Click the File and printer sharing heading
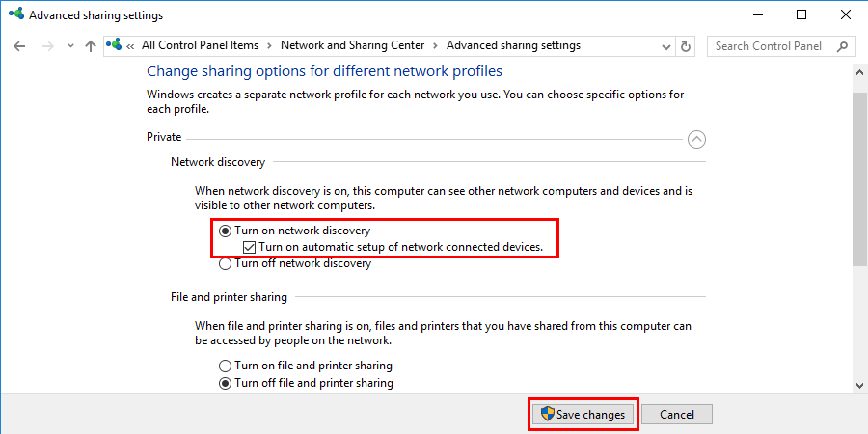The height and width of the screenshot is (434, 868). (x=229, y=297)
